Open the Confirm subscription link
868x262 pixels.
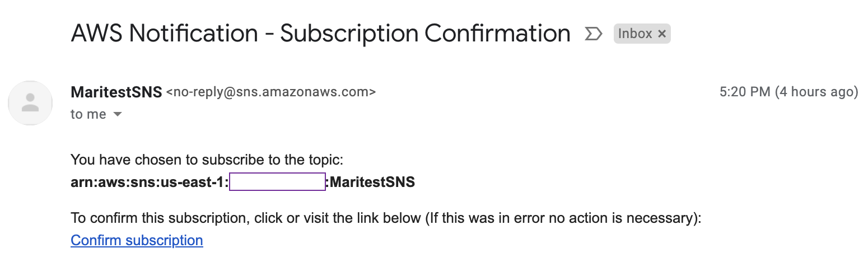point(137,241)
